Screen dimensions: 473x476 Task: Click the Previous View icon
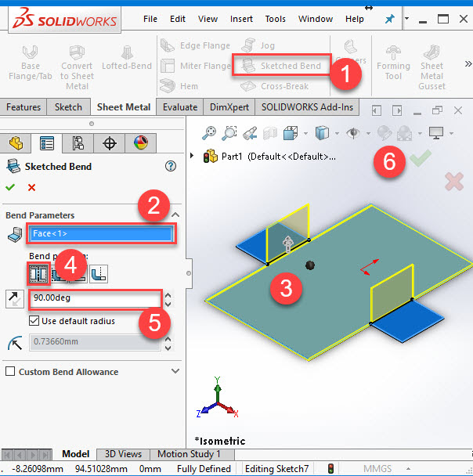250,133
